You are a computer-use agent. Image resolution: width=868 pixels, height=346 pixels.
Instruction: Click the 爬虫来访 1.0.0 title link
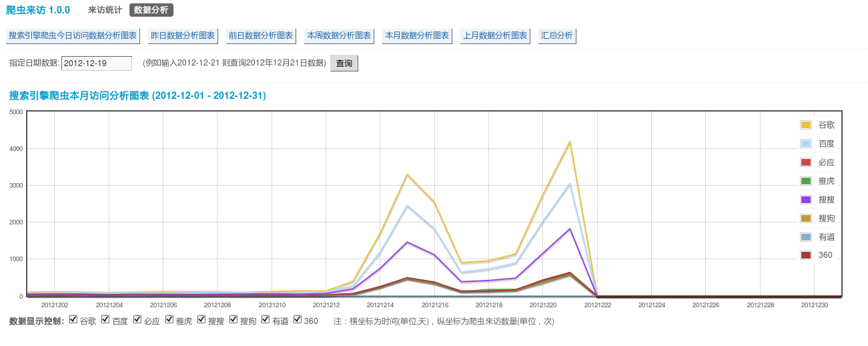pos(38,10)
